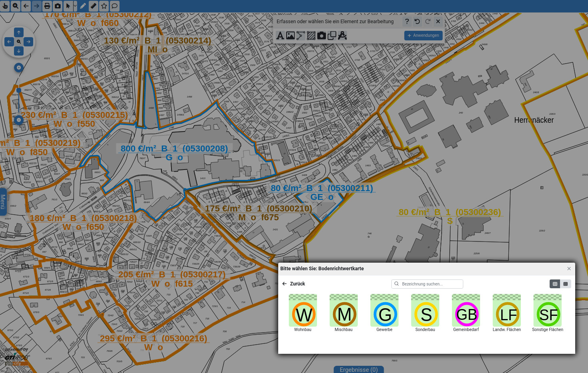
Task: Pick the Gemeinbedarf GB icon
Action: point(466,313)
